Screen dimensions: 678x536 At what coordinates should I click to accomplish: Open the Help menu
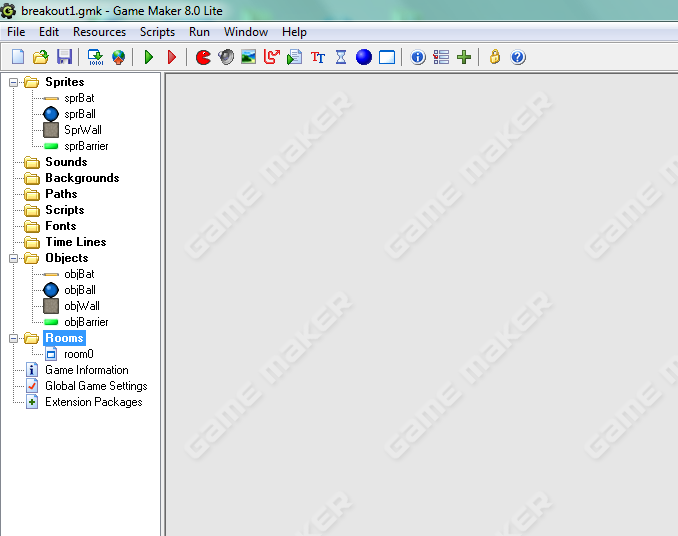pyautogui.click(x=294, y=32)
